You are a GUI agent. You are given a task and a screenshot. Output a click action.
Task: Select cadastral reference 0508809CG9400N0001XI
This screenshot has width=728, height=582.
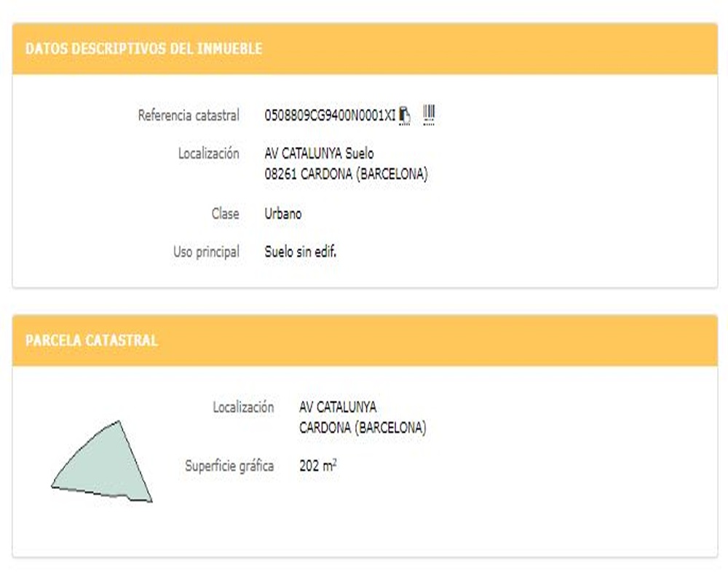(330, 115)
